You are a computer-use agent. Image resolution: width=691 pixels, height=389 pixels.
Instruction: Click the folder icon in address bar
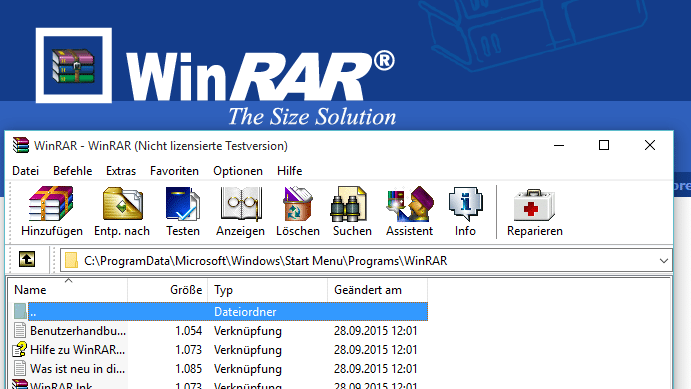(71, 260)
